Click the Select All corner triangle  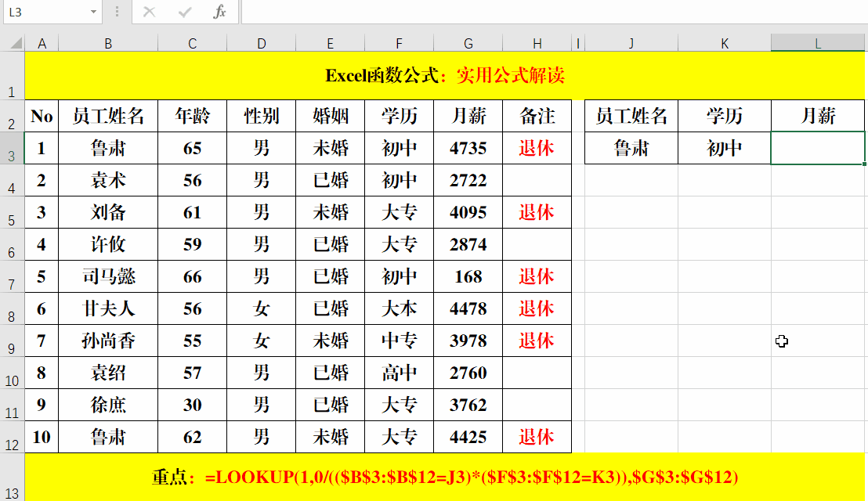coord(16,43)
